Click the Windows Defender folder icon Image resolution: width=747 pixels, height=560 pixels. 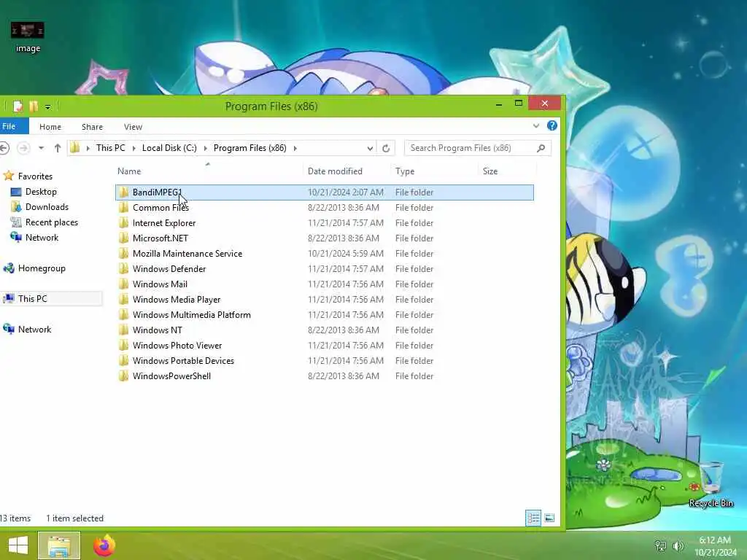(x=124, y=269)
